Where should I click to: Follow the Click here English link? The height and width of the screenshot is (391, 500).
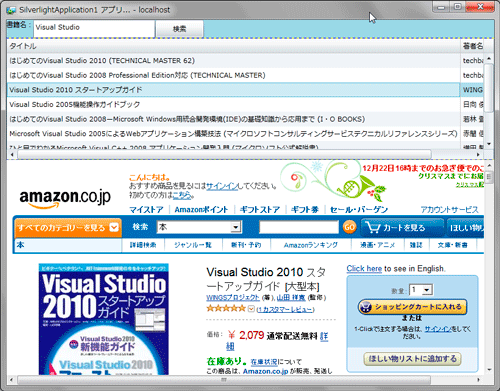364,269
